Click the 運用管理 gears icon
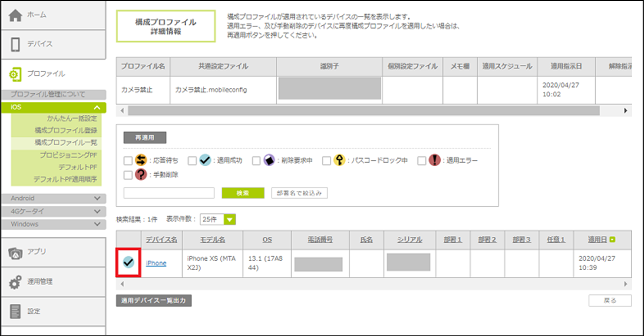Viewport: 644px width, 336px height. click(x=15, y=282)
